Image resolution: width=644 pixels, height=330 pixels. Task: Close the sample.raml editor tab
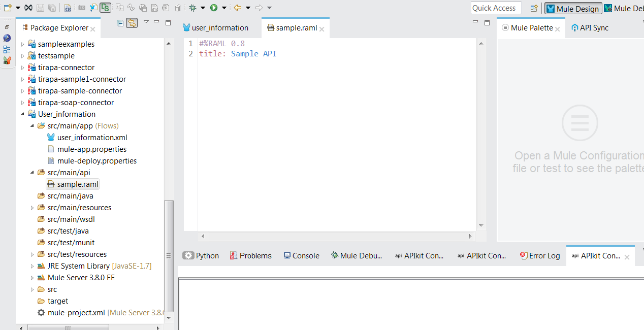pyautogui.click(x=322, y=29)
